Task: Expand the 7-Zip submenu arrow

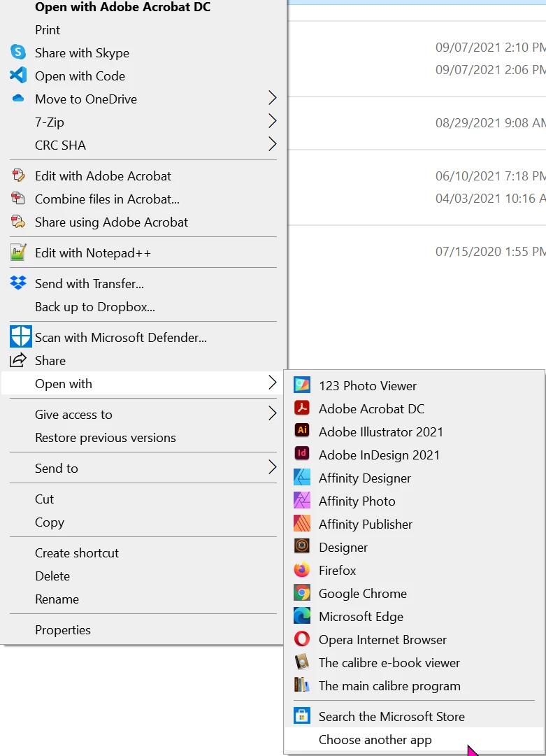Action: (272, 121)
